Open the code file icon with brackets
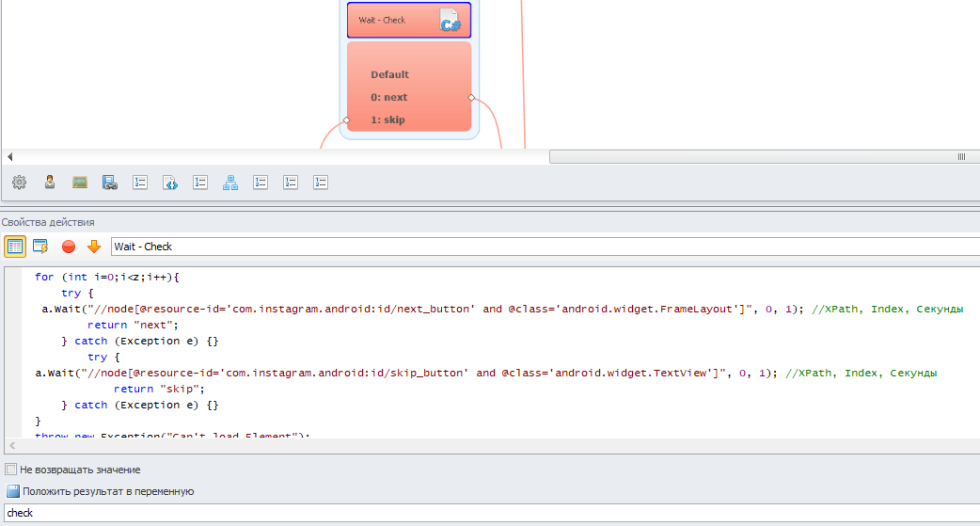Image resolution: width=980 pixels, height=526 pixels. [x=170, y=182]
